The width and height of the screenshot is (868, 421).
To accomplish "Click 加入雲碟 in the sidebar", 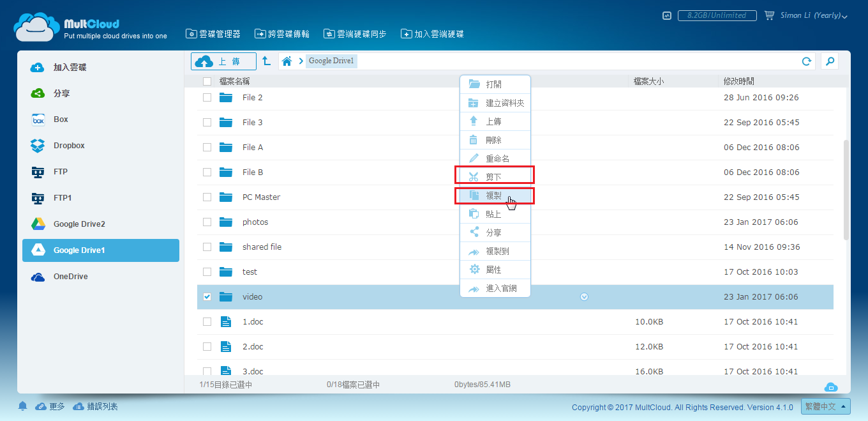I will tap(101, 67).
